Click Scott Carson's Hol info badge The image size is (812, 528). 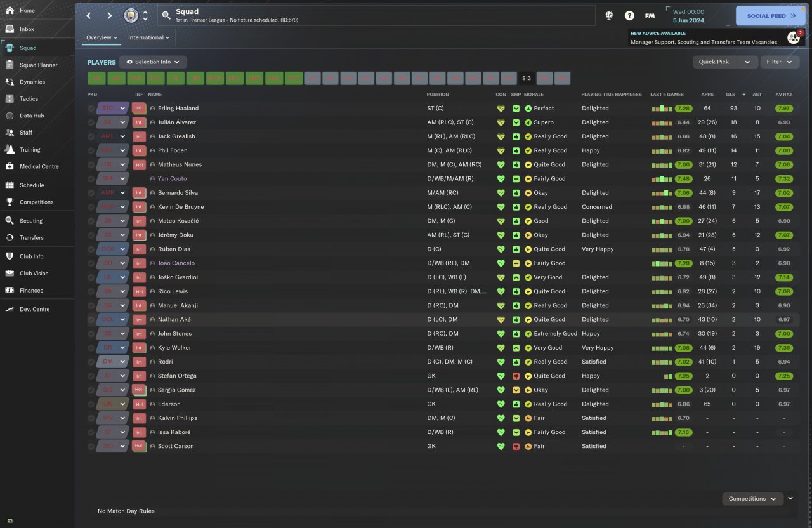point(138,446)
